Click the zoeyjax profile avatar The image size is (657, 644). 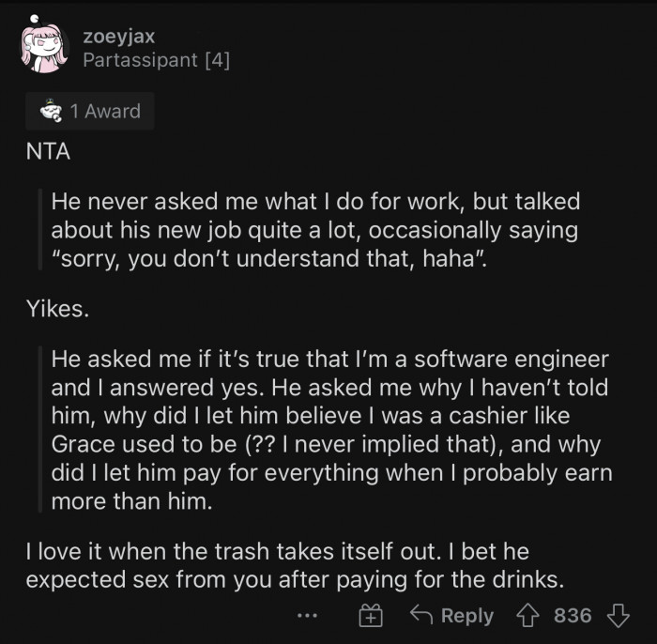point(46,49)
